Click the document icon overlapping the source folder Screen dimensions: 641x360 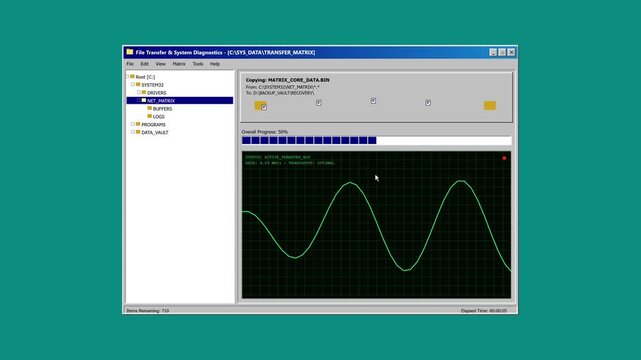(264, 107)
